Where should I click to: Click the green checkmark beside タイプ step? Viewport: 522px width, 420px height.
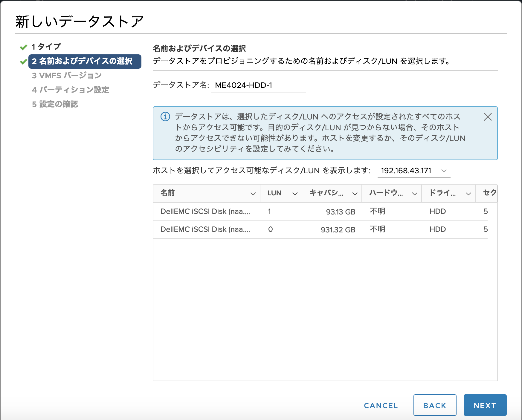pyautogui.click(x=23, y=47)
